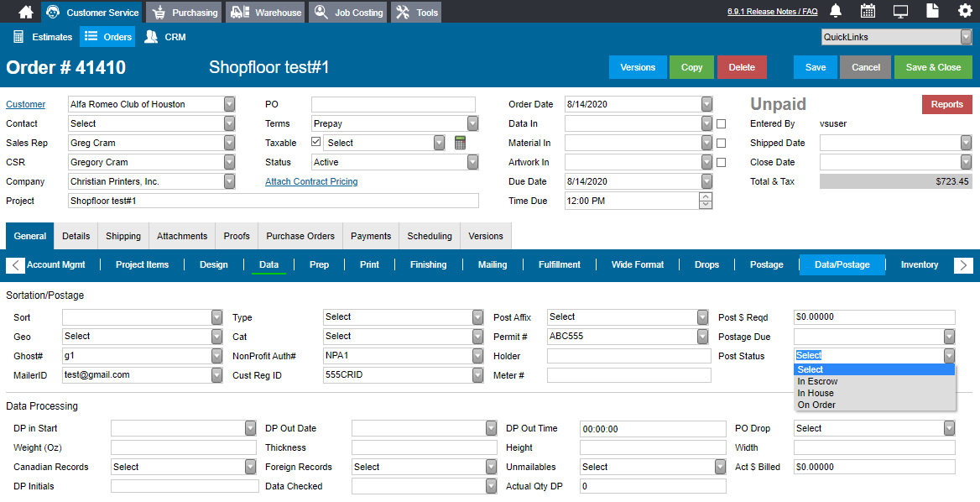The image size is (980, 502).
Task: Open the Finishing sub-tab
Action: click(428, 265)
